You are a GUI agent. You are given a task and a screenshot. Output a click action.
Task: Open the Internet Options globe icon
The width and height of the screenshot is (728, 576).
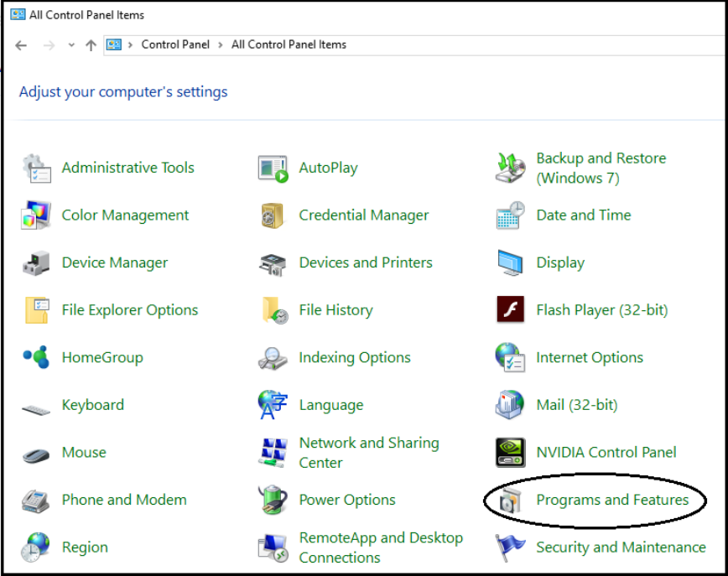(x=510, y=357)
